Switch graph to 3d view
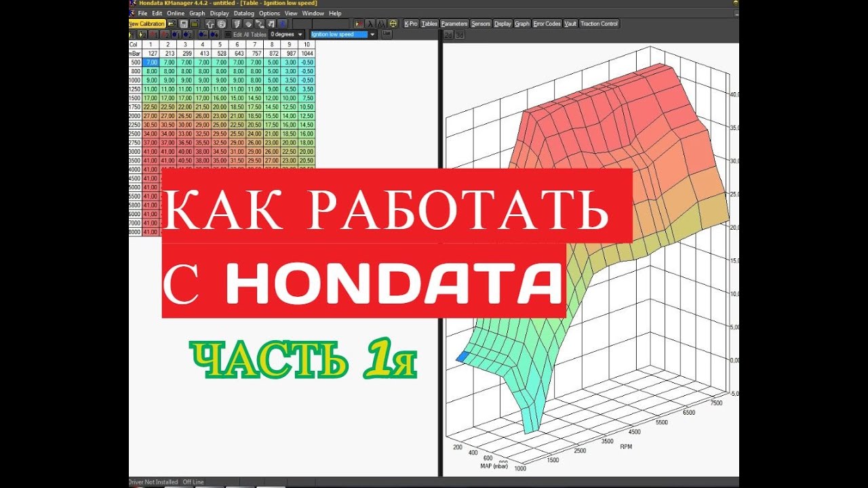Image resolution: width=868 pixels, height=488 pixels. point(459,35)
